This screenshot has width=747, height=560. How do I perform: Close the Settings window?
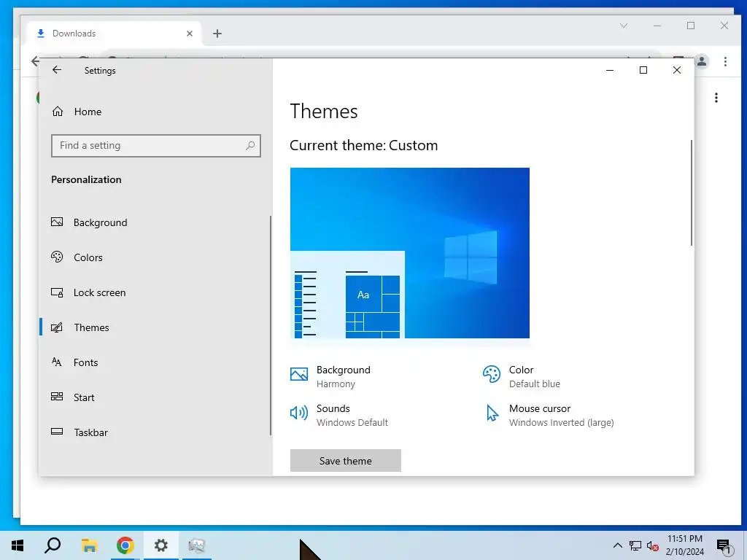click(676, 70)
